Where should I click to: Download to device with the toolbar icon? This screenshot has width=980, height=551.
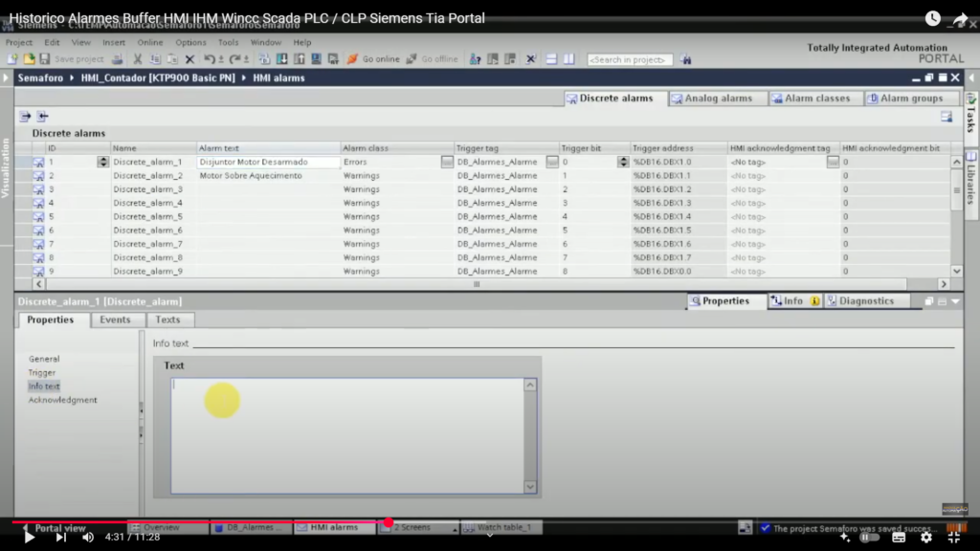click(282, 59)
